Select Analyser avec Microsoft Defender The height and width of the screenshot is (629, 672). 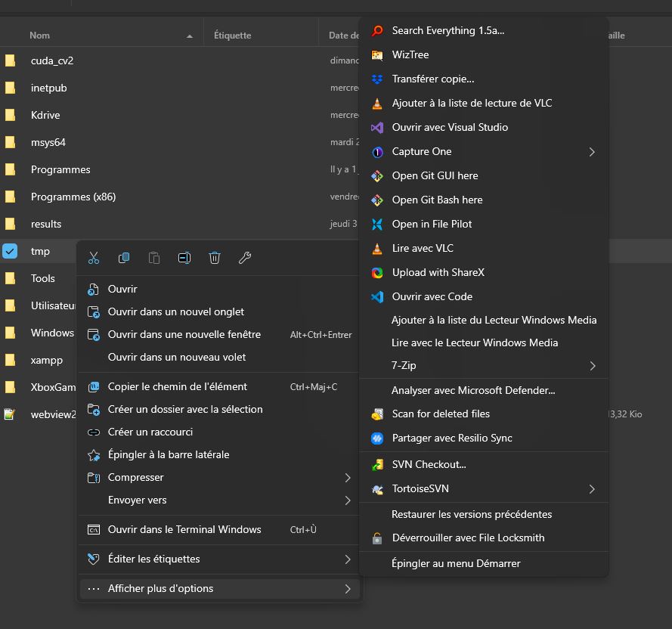(x=484, y=391)
